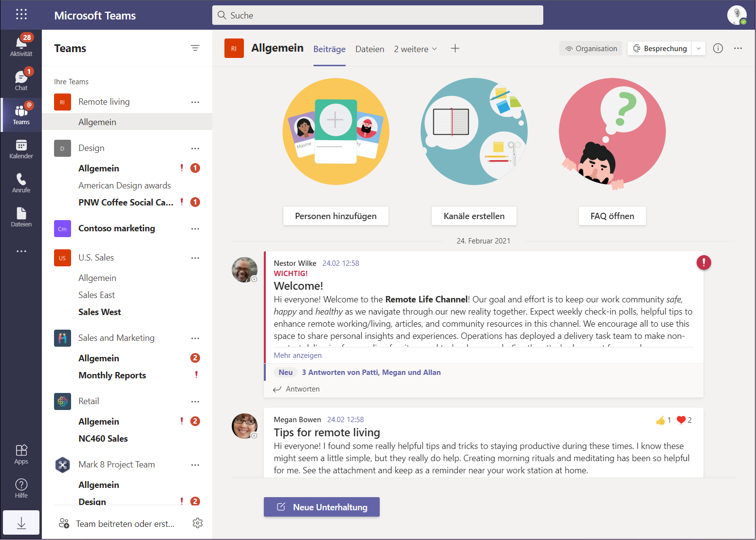Image resolution: width=756 pixels, height=540 pixels.
Task: Open channel info icon
Action: point(718,48)
